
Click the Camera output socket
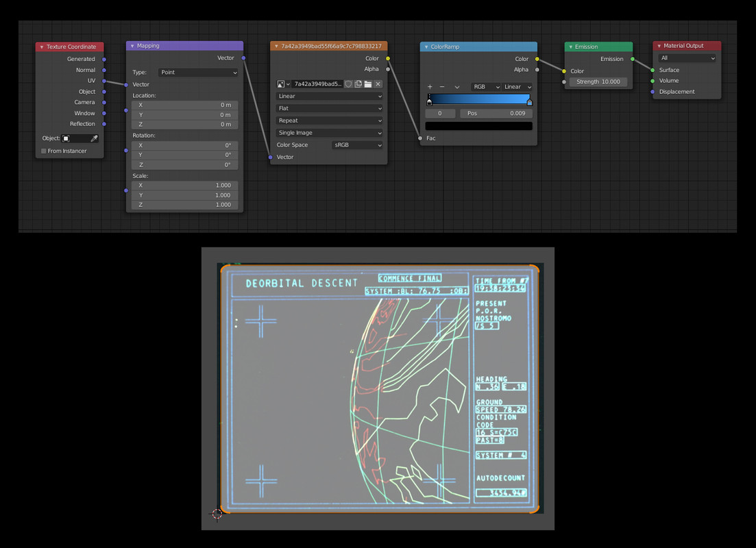[104, 102]
